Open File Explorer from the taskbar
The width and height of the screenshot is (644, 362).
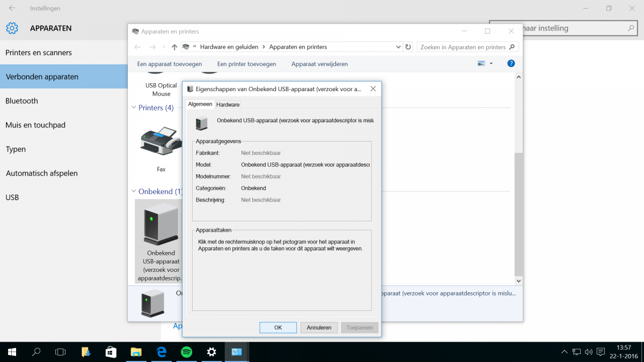[x=136, y=352]
